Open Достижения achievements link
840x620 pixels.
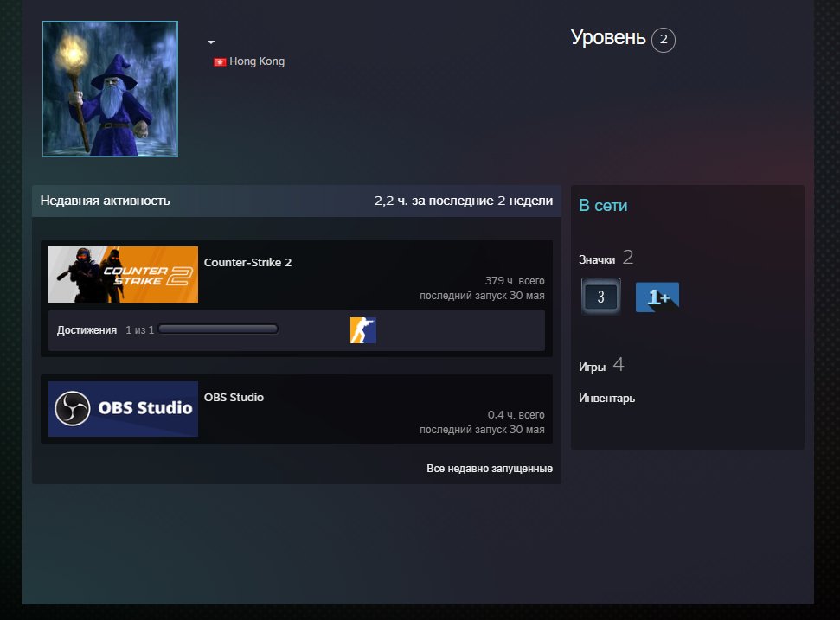(x=87, y=329)
